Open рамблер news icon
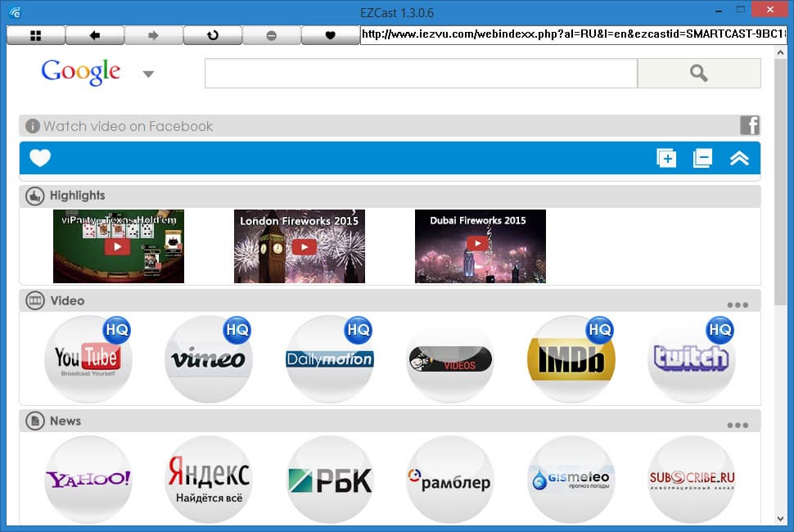 tap(450, 480)
